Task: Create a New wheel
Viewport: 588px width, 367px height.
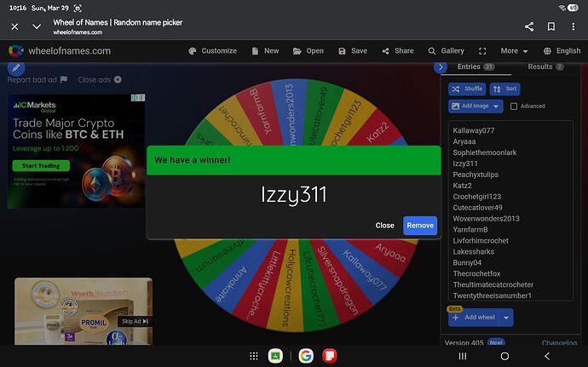Action: click(264, 51)
